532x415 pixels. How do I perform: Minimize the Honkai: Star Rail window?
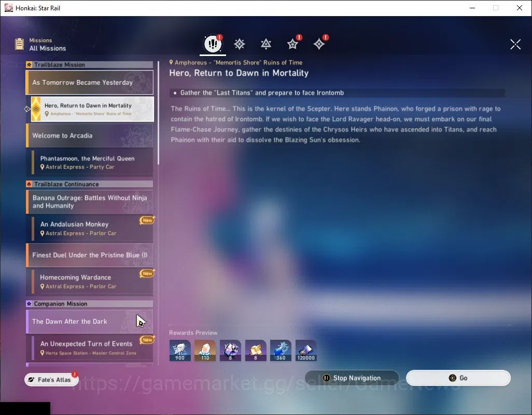(472, 8)
